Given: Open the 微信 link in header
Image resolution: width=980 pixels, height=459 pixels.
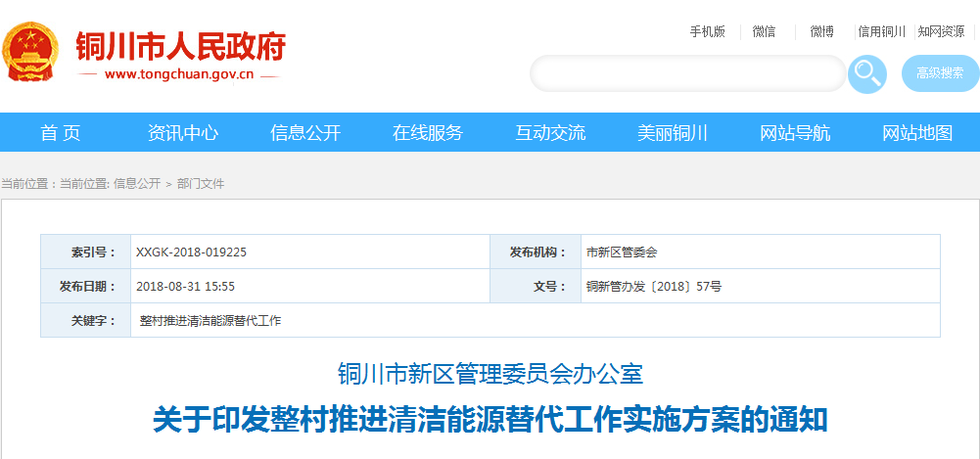Looking at the screenshot, I should pyautogui.click(x=764, y=31).
